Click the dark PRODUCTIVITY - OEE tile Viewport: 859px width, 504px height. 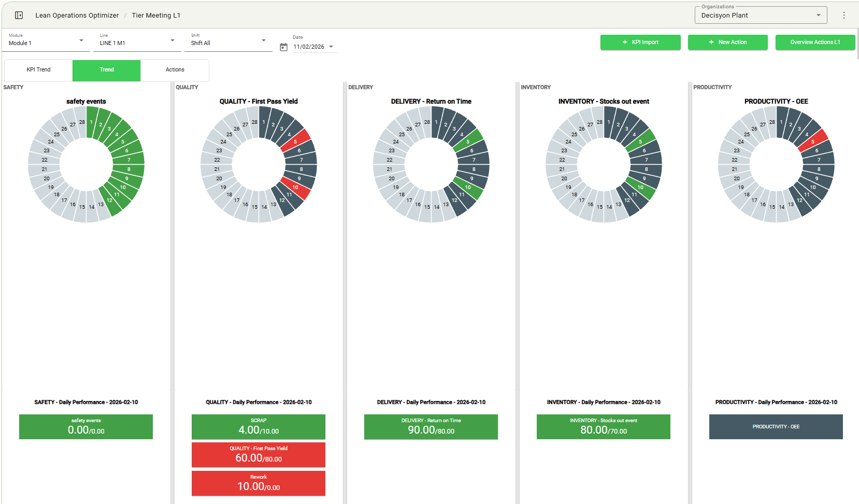click(776, 427)
